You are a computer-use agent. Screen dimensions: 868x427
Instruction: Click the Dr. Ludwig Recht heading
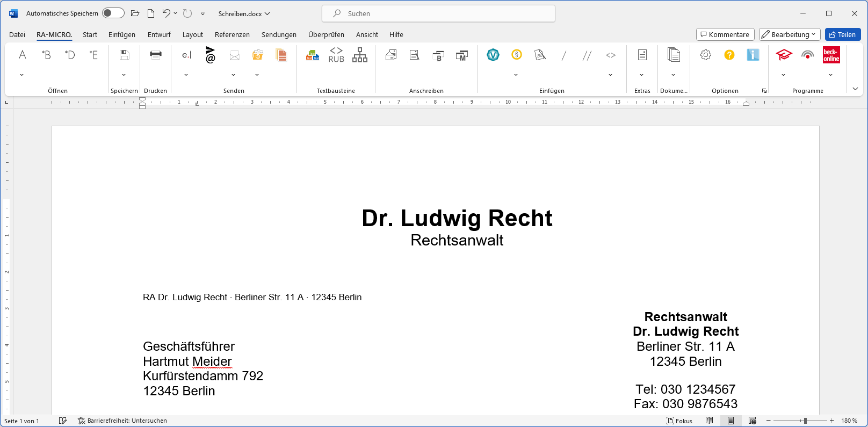click(457, 218)
